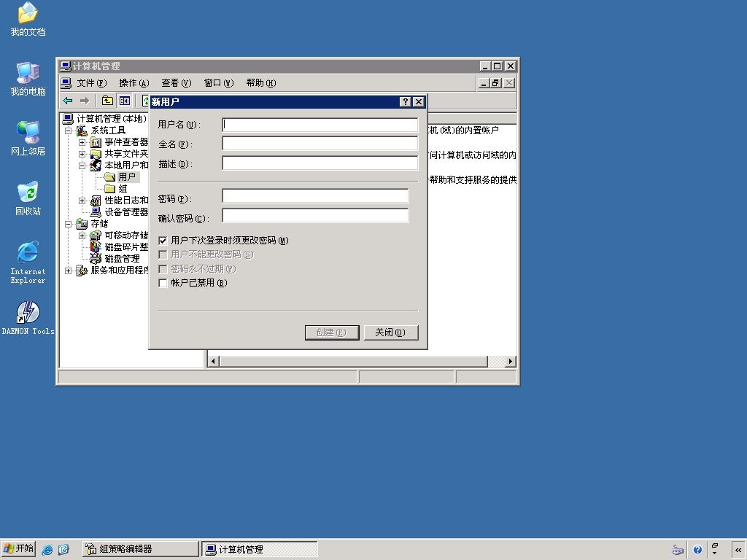Close the 新用户 dialog with X

[x=418, y=101]
